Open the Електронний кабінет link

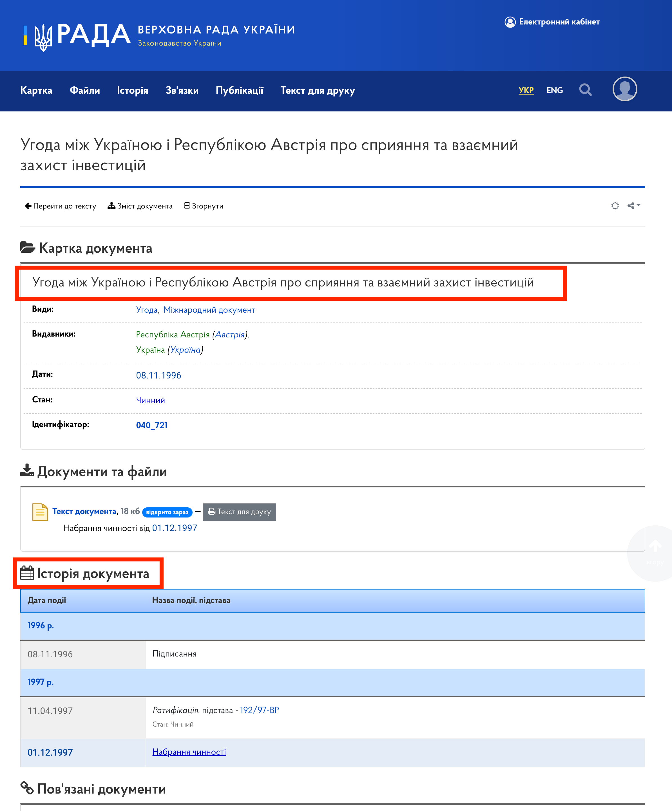(552, 22)
